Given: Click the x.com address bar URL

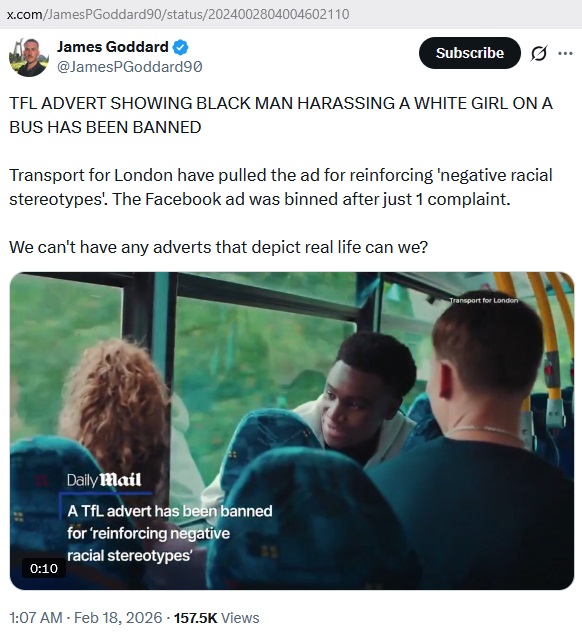Looking at the screenshot, I should tap(178, 14).
